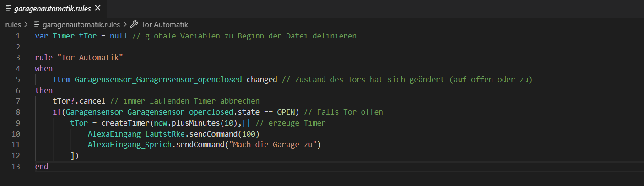
Task: Select line number 5 in gutter
Action: [17, 79]
